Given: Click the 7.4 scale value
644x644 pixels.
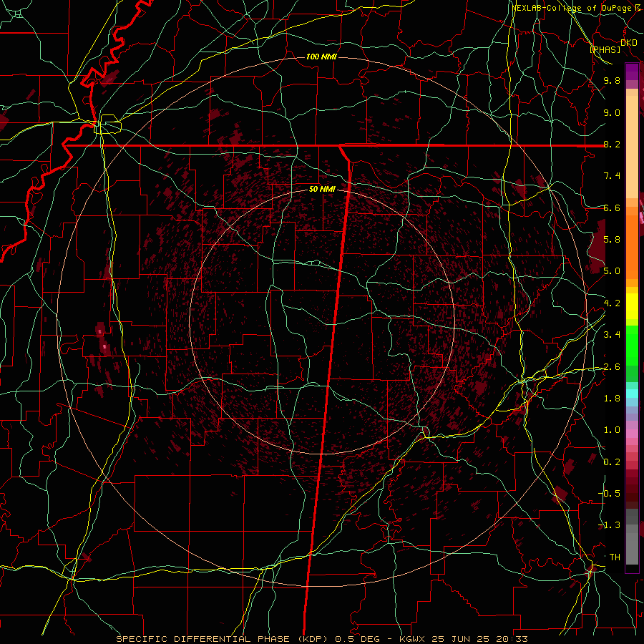Looking at the screenshot, I should (x=612, y=176).
